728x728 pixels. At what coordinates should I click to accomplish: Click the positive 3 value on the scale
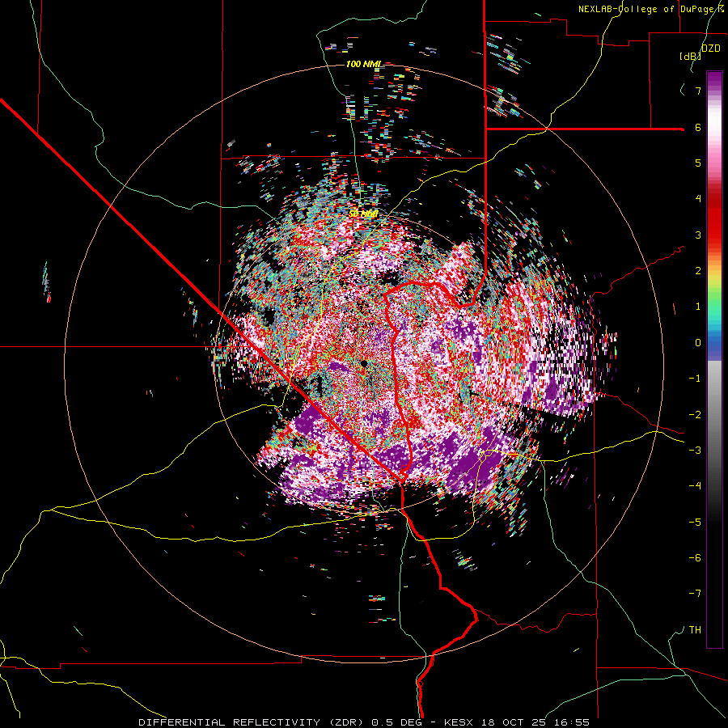(x=698, y=235)
